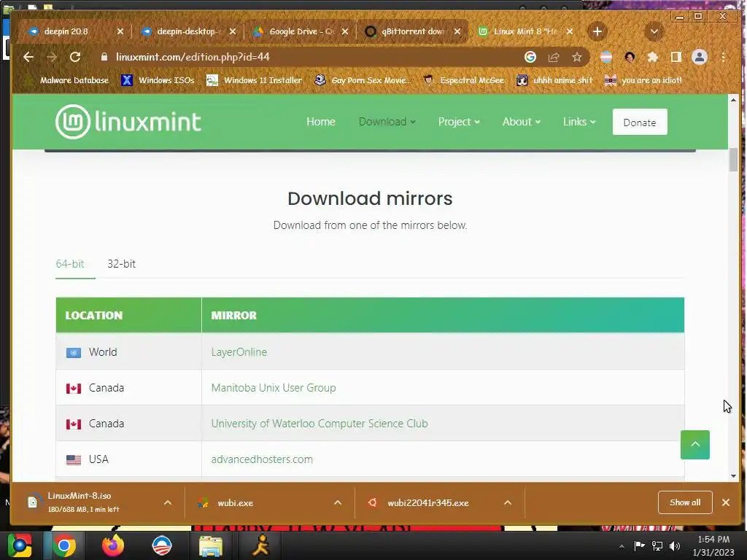Open the Manitoba Unix User Group mirror

274,388
